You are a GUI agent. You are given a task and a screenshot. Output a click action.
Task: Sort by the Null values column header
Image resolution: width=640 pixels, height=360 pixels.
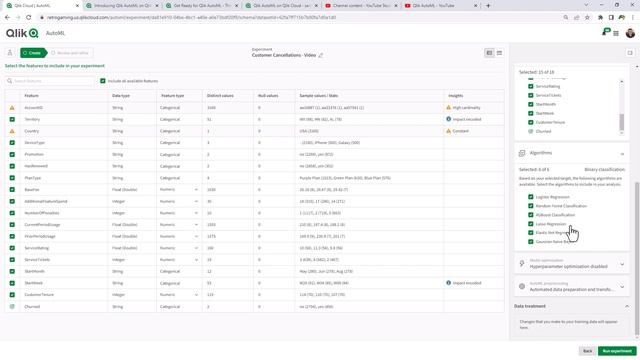pos(268,96)
